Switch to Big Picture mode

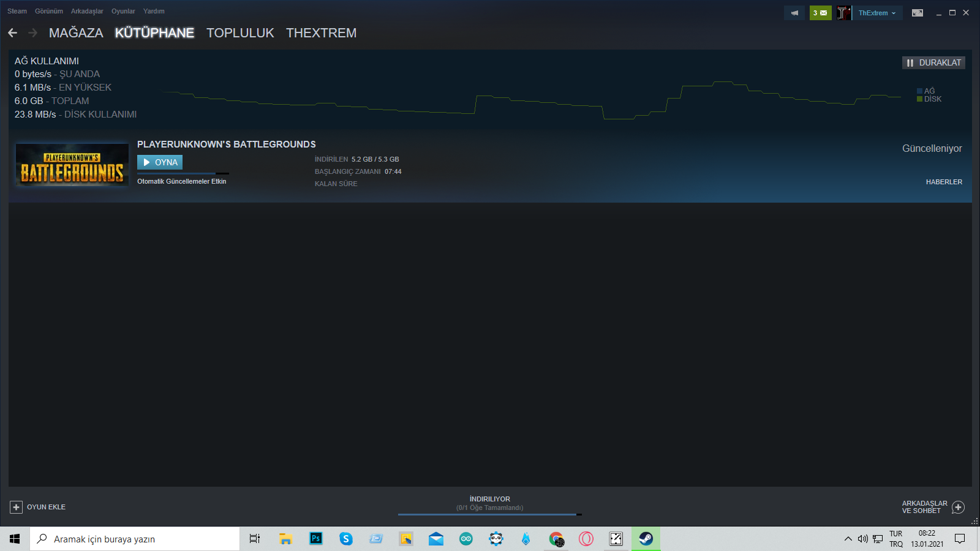(x=918, y=13)
